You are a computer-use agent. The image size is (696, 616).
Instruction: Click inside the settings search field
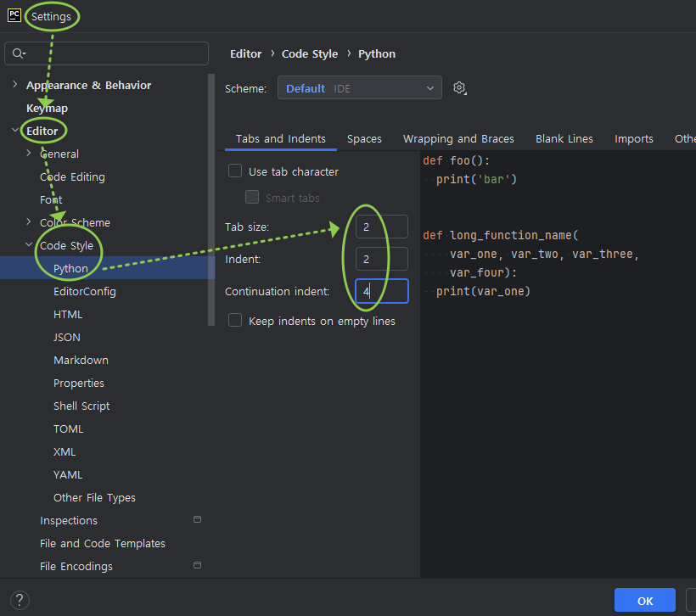tap(107, 53)
